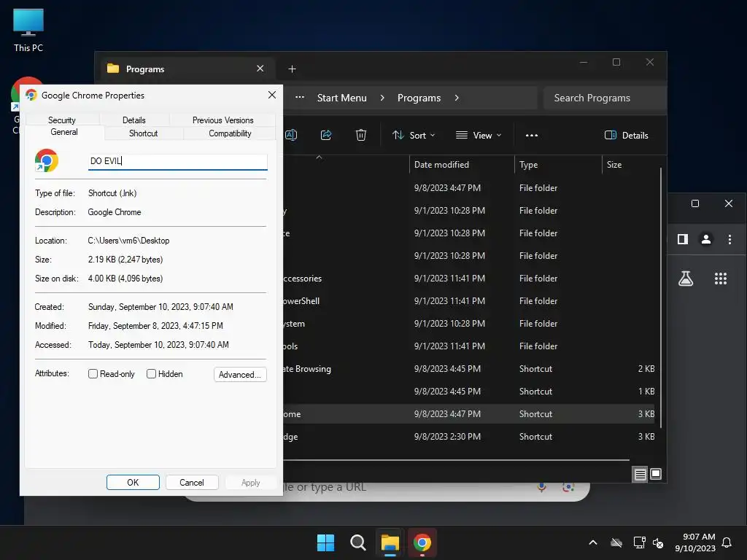
Task: Select the PowerShell folder row
Action: 469,301
